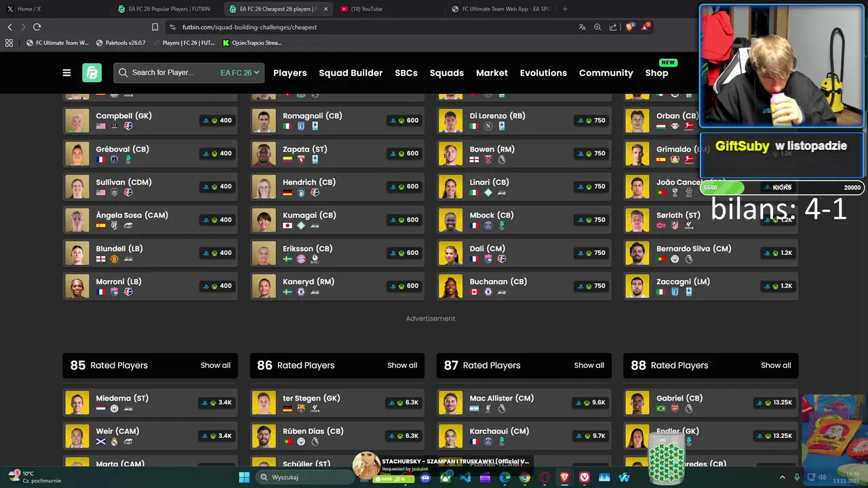Click Windows Start button

244,477
